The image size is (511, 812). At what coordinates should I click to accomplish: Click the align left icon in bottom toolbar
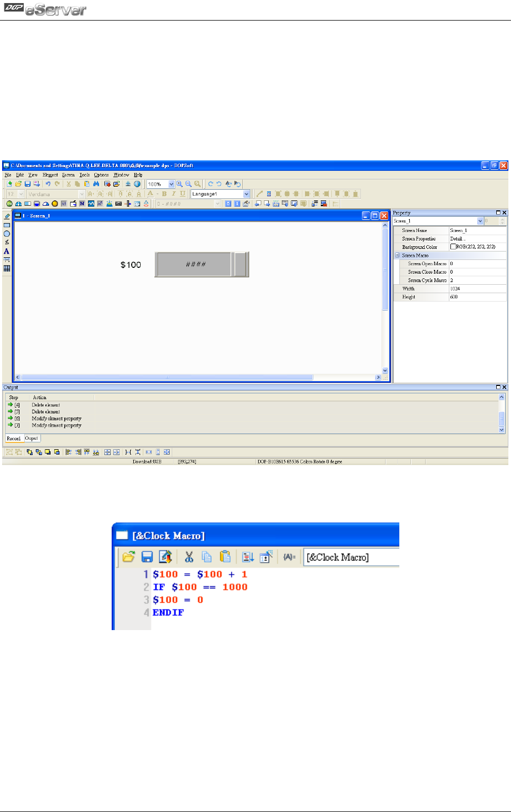point(68,452)
